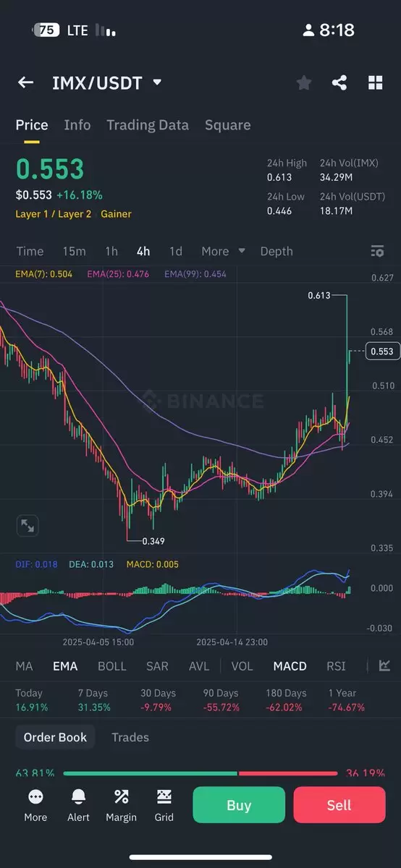Toggle the RSI sub-indicator
The image size is (401, 868).
click(x=336, y=666)
